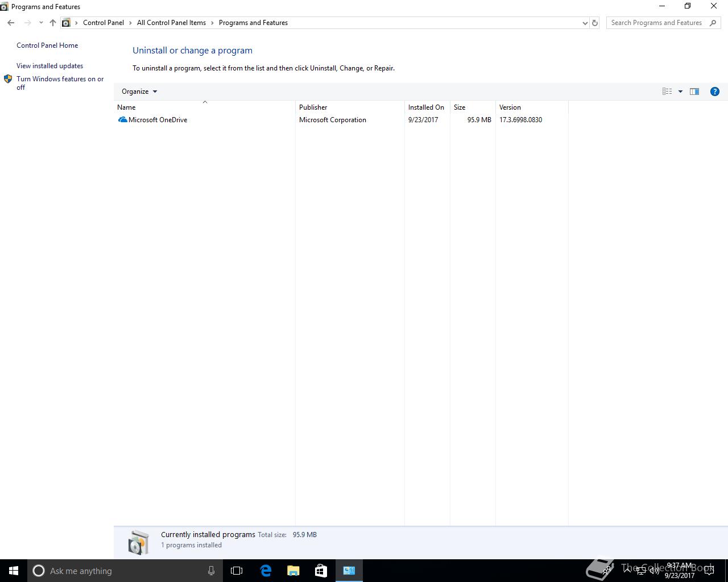728x582 pixels.
Task: Click the installed programs details pane icon
Action: click(x=138, y=542)
